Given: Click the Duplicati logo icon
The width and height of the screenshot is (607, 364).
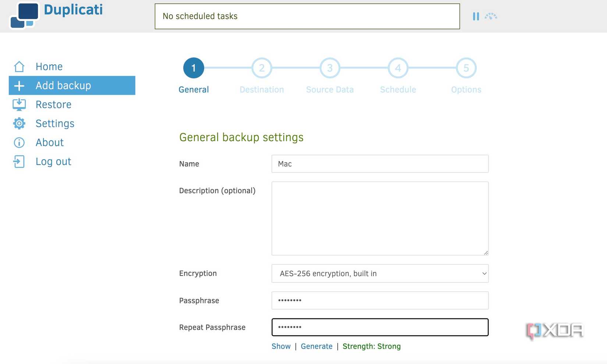Looking at the screenshot, I should [24, 15].
